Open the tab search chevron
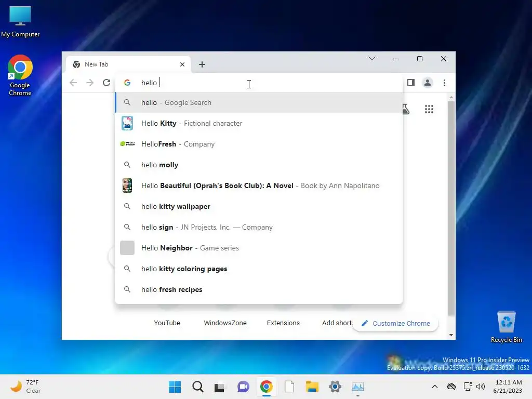 point(372,59)
